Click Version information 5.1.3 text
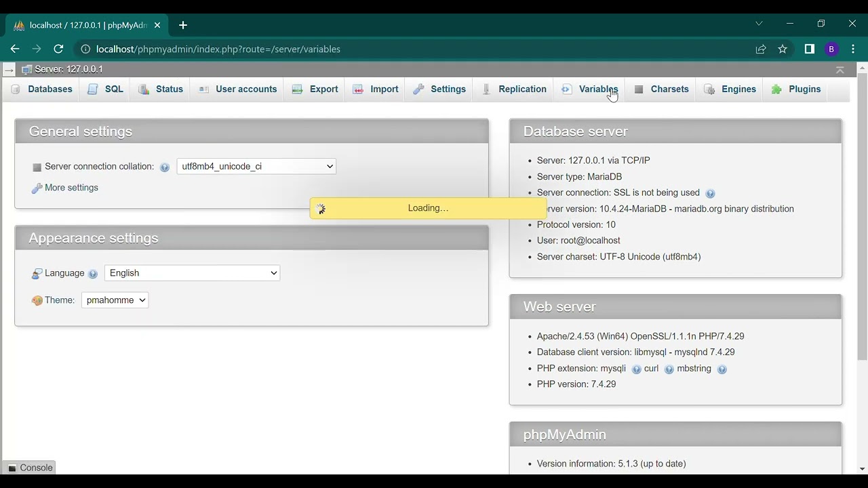 (611, 464)
